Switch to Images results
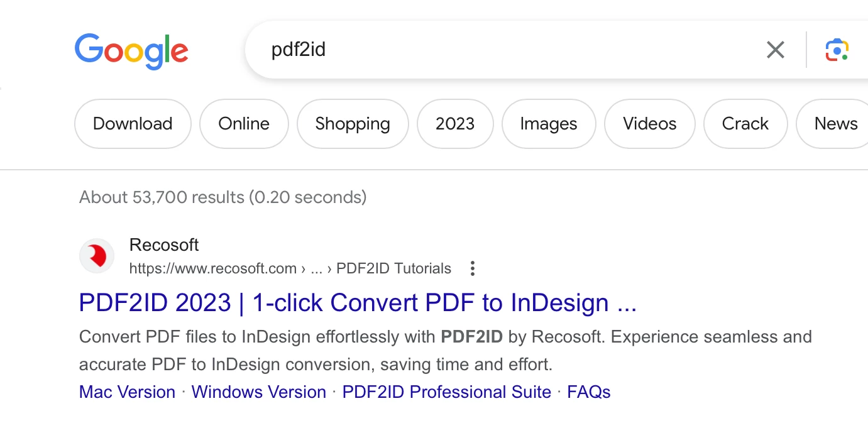868x445 pixels. pos(549,124)
